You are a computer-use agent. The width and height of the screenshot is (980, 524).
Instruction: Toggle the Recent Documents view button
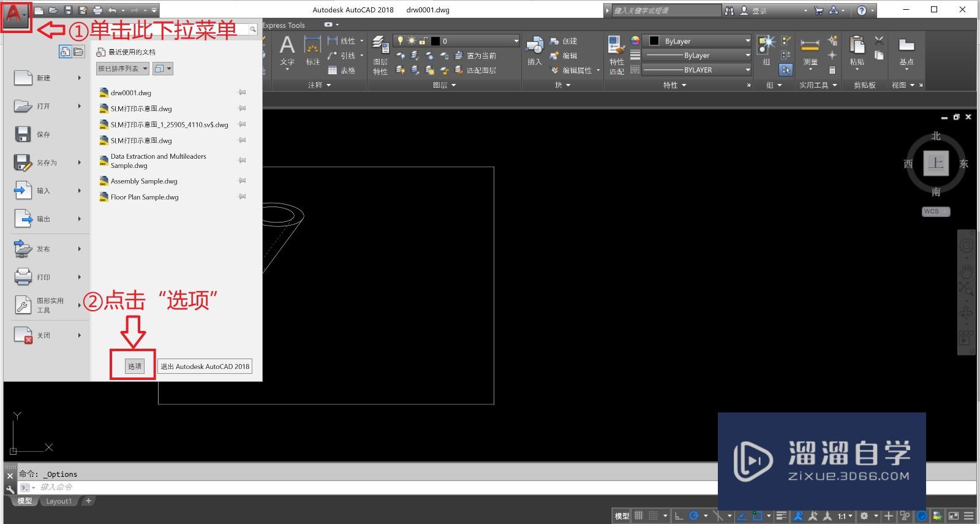(x=65, y=52)
